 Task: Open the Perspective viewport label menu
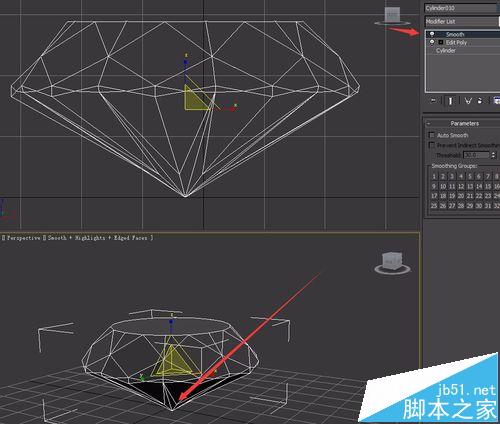coord(23,238)
